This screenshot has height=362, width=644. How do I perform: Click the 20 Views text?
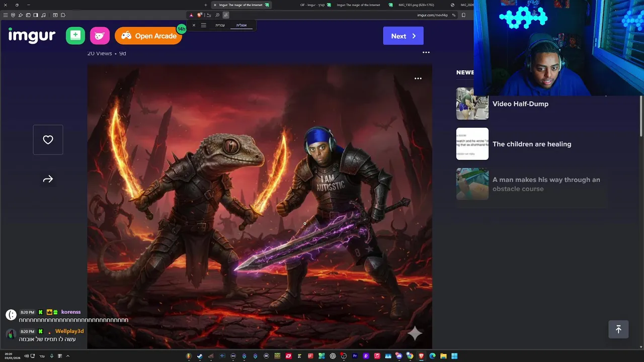(x=100, y=53)
